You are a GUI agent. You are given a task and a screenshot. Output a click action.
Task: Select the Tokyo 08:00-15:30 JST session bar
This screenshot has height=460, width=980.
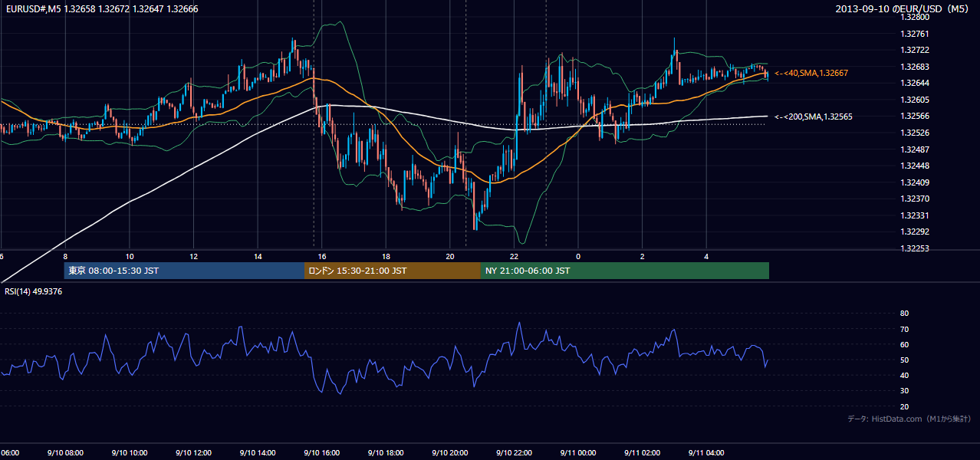point(184,271)
